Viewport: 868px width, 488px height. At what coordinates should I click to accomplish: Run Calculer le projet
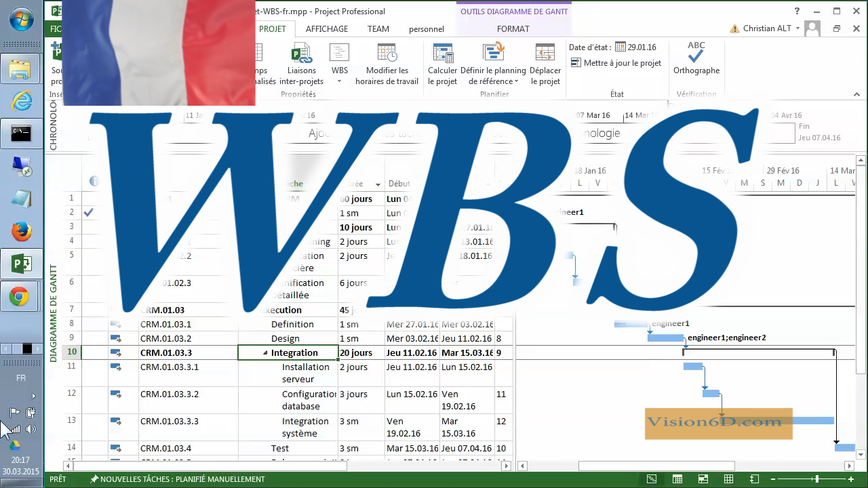click(442, 64)
